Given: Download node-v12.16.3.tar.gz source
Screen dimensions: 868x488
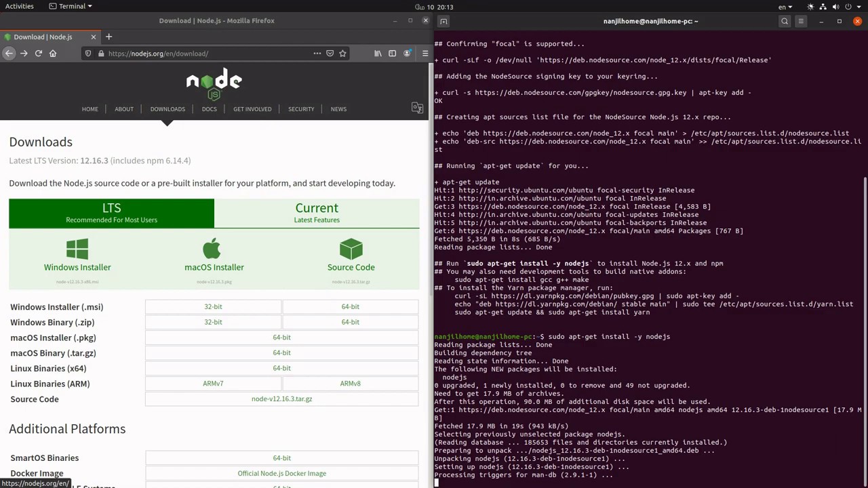Looking at the screenshot, I should (281, 399).
